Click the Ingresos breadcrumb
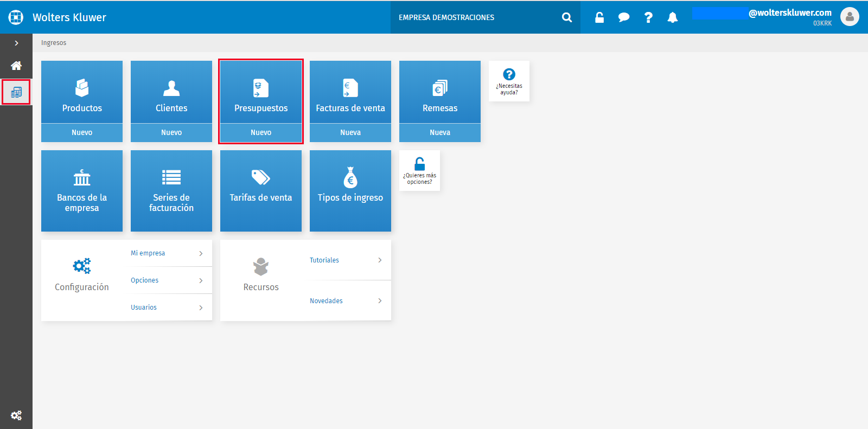 click(x=54, y=43)
